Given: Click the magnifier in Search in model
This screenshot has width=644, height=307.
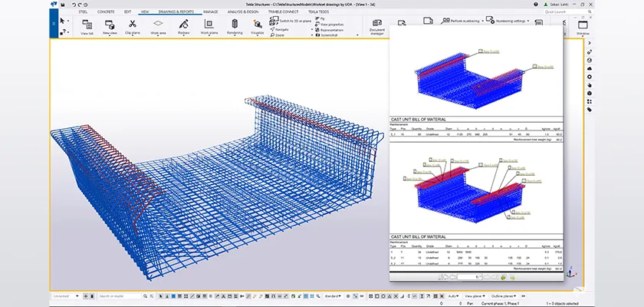Looking at the screenshot, I should pos(145,296).
